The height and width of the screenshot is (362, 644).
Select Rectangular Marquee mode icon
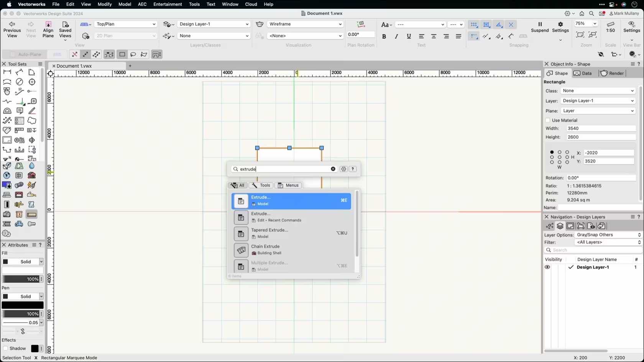click(122, 54)
